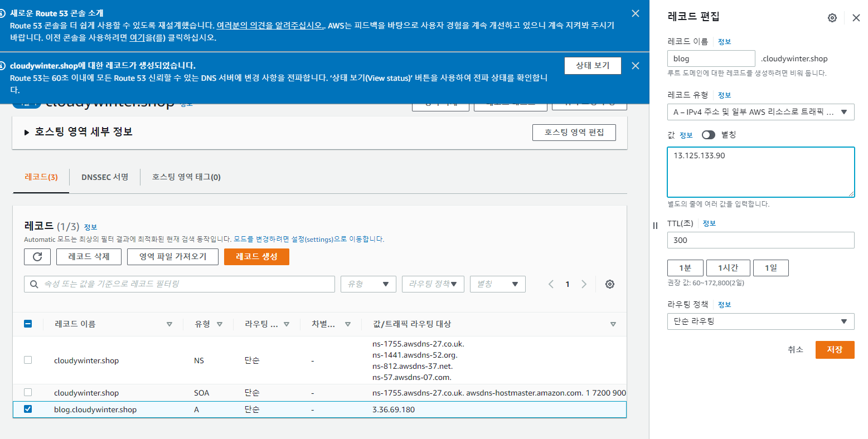The width and height of the screenshot is (868, 439).
Task: Set TTL to 1분
Action: click(x=685, y=268)
